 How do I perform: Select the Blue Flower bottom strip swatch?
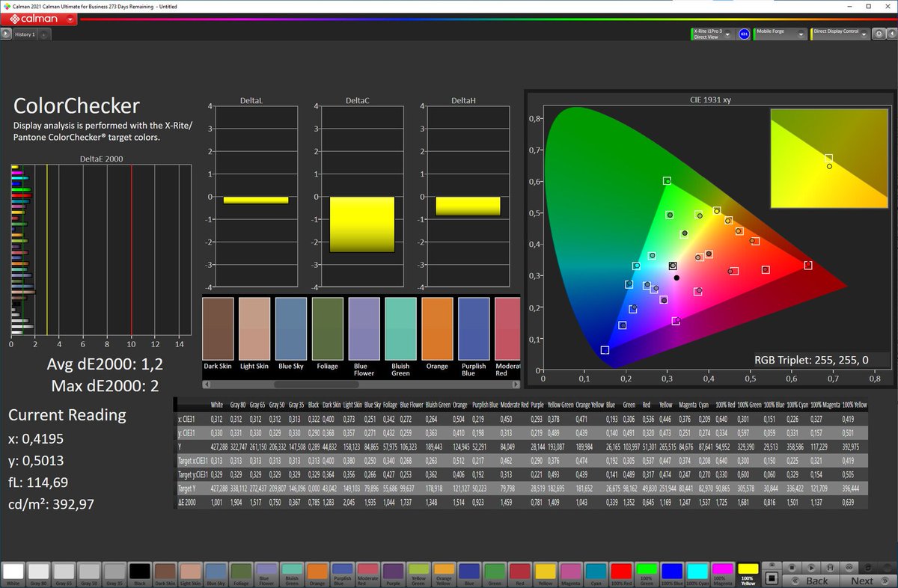tap(266, 574)
